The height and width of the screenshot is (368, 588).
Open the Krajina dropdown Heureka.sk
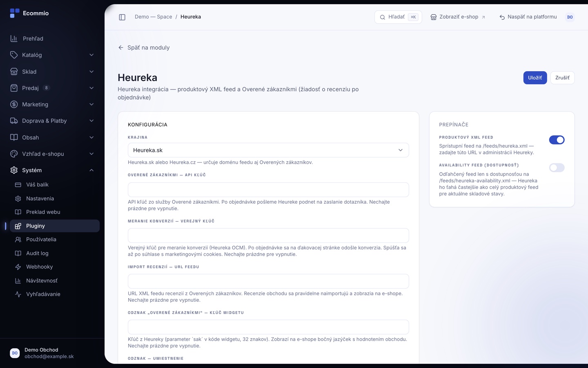pos(268,150)
